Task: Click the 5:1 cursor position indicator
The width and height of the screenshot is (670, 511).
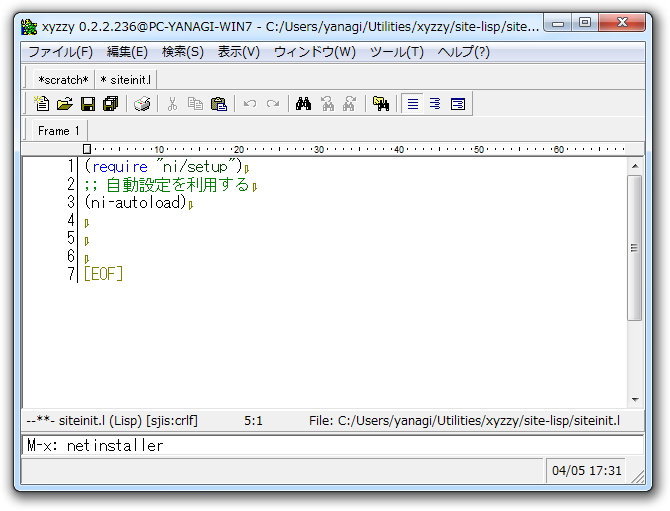Action: click(x=253, y=421)
